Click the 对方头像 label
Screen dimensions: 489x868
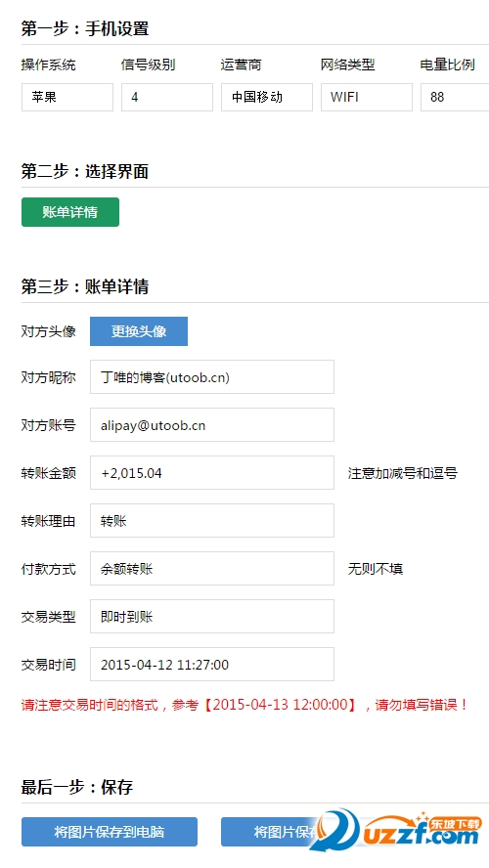(48, 331)
